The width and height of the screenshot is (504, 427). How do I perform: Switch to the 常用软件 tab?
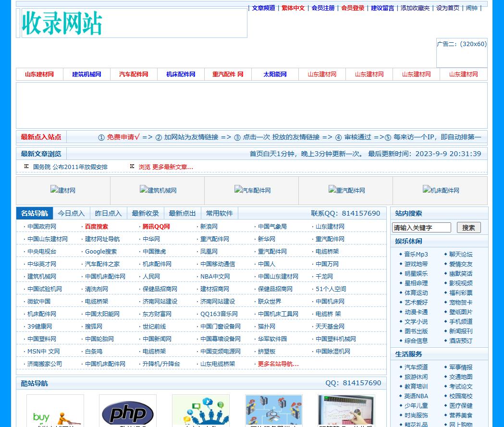point(219,213)
